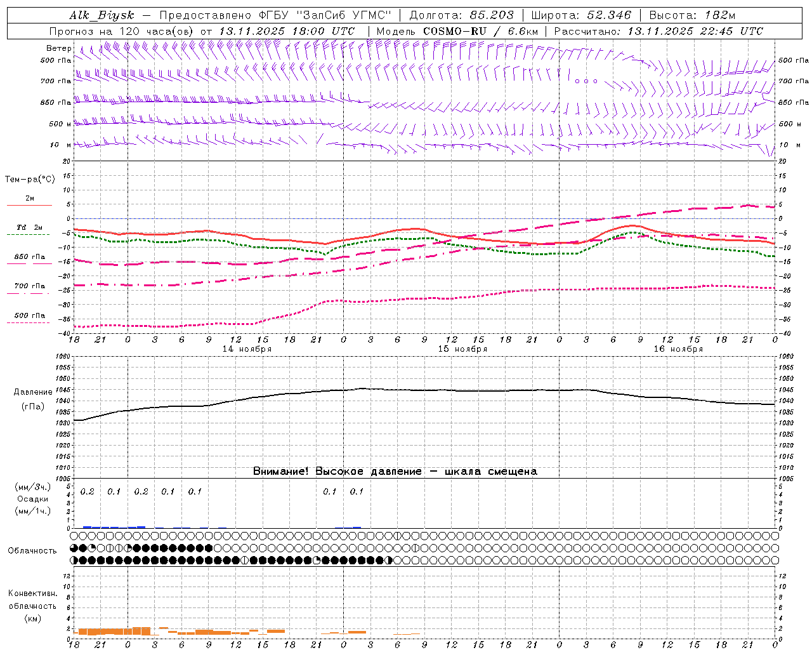812x650 pixels.
Task: Click the Облачность cloud cover label
Action: [x=32, y=551]
